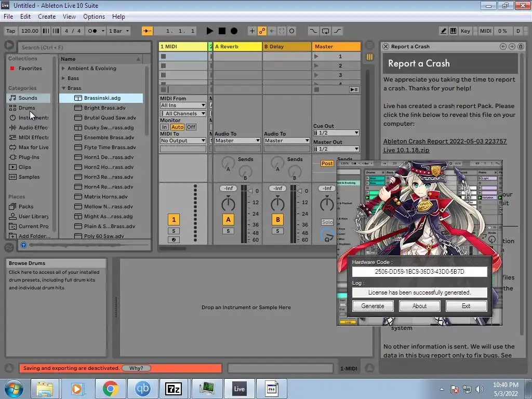Select the MIDI Effects category
532x399 pixels.
point(29,137)
